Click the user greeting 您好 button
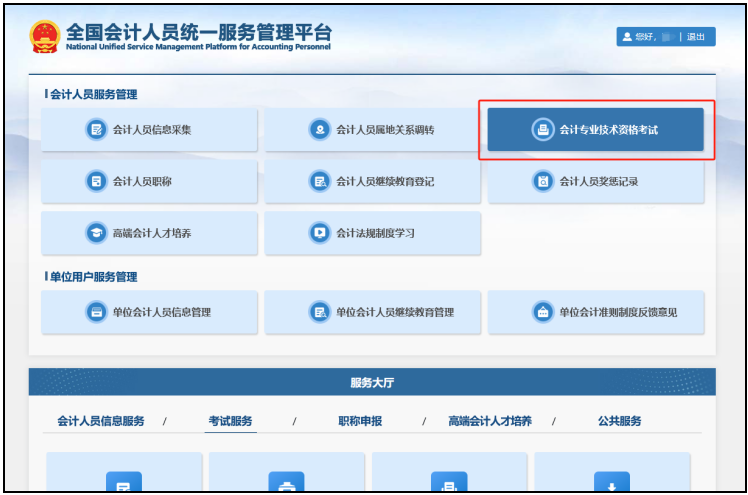This screenshot has height=495, width=748. coord(644,37)
